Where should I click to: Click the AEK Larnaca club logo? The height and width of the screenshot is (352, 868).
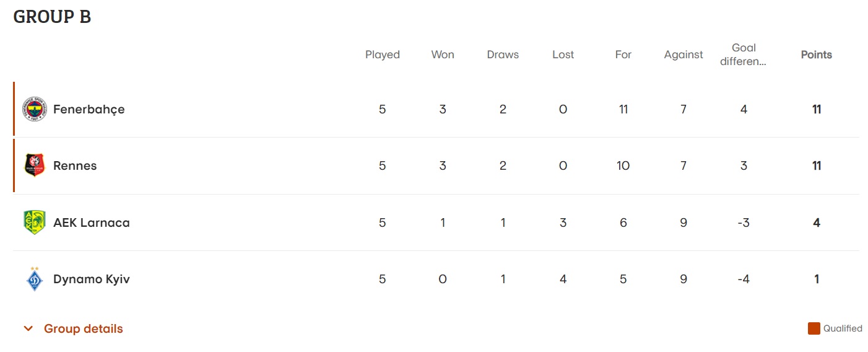[x=35, y=222]
